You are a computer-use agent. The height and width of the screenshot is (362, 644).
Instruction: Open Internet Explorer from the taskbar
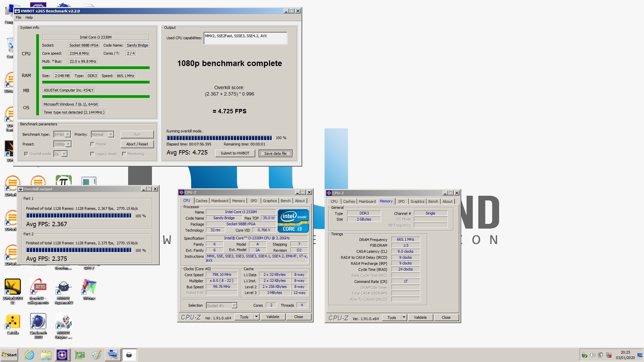[30, 355]
